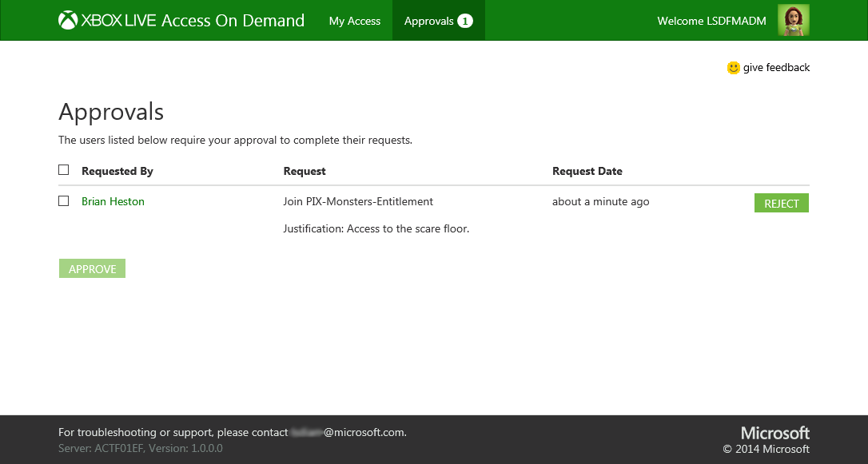Click the Request Date column header

587,172
